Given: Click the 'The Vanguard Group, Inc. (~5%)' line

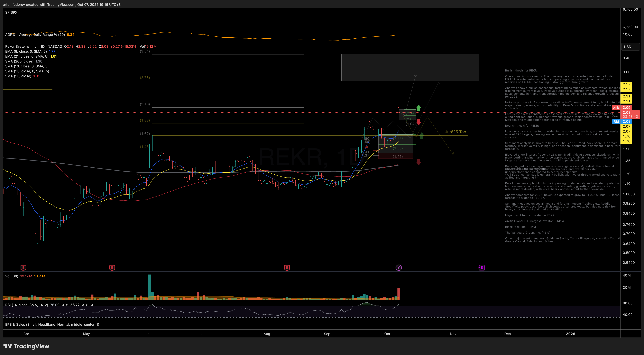Looking at the screenshot, I should coord(527,233).
